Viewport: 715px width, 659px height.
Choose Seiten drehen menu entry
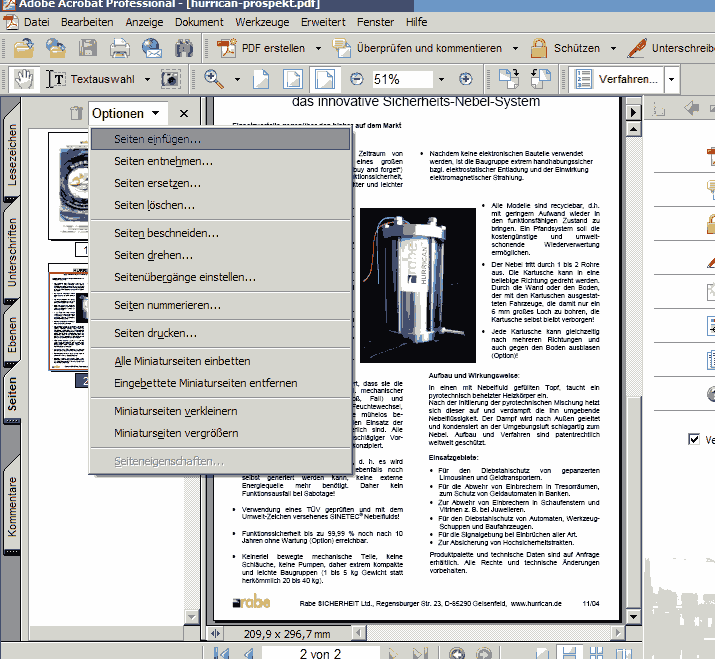point(220,255)
